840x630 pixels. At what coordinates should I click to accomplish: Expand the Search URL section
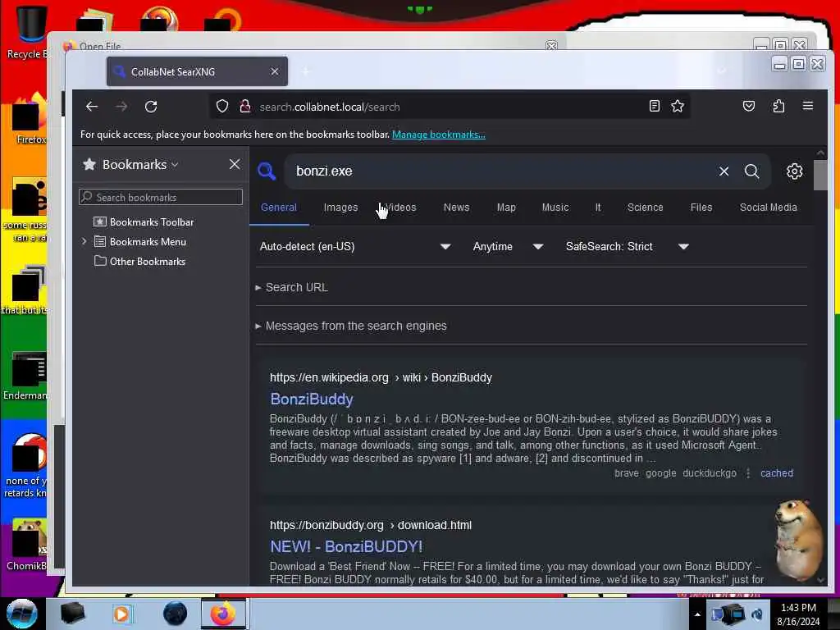click(292, 288)
